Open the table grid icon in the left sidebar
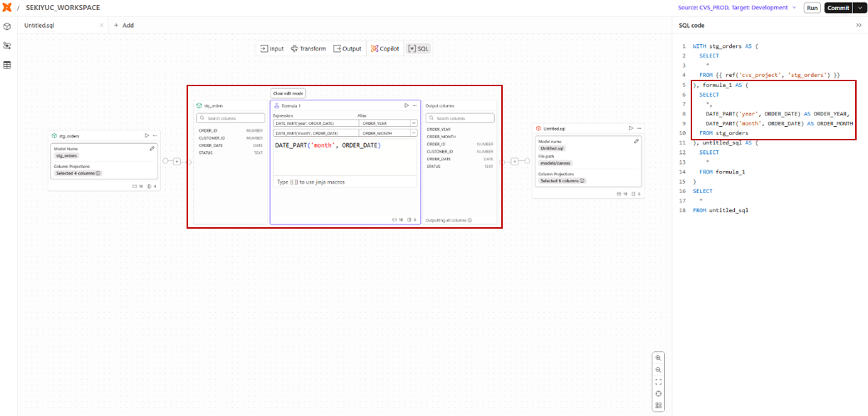Image resolution: width=868 pixels, height=416 pixels. click(x=7, y=65)
